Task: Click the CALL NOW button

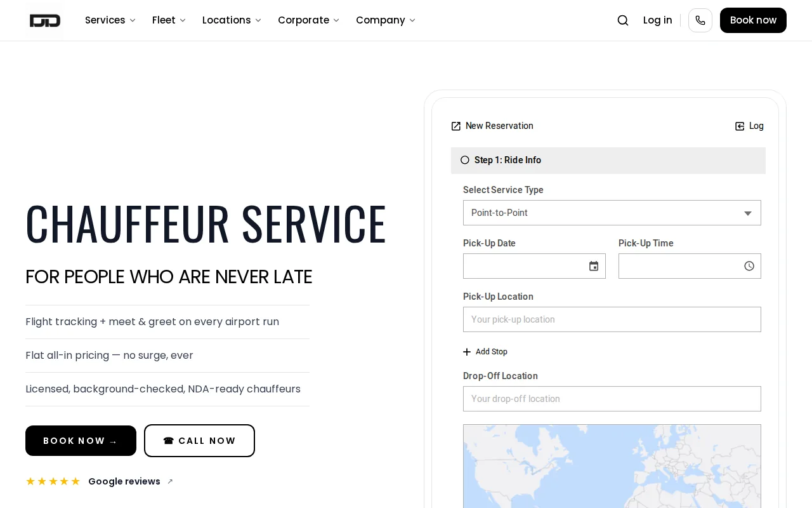Action: [x=199, y=441]
